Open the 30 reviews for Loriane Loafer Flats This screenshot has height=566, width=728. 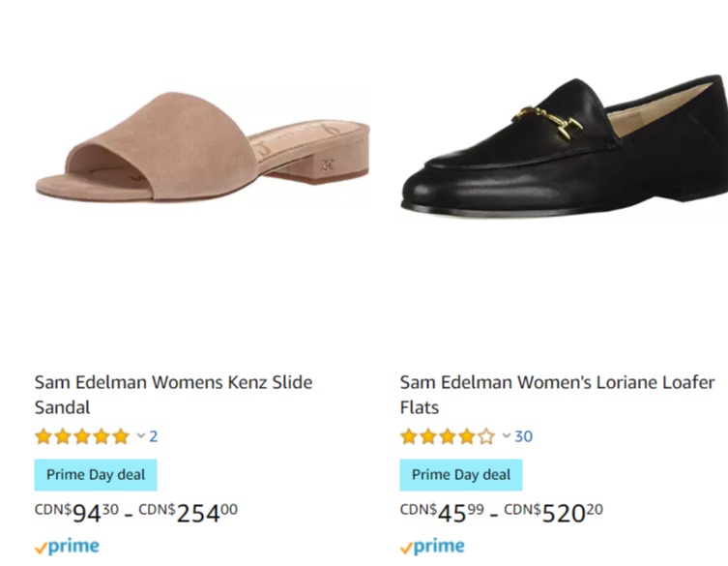[523, 436]
